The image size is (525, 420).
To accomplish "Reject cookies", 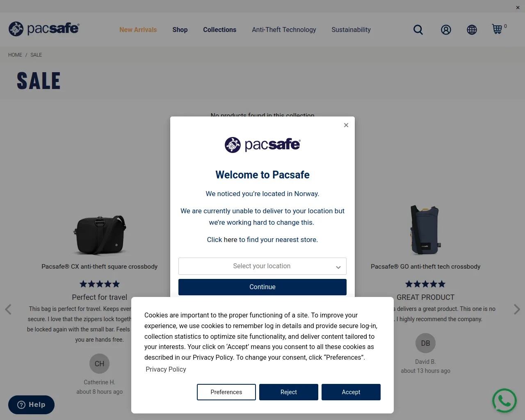I will click(289, 392).
